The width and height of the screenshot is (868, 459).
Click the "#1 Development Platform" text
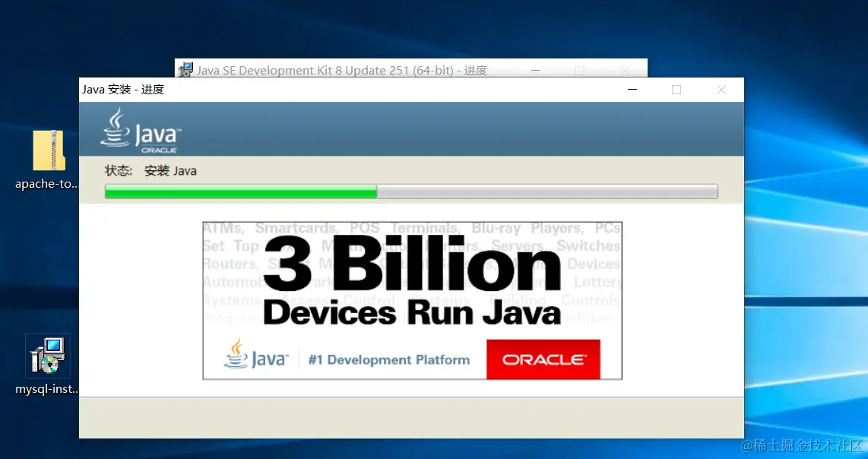click(x=388, y=360)
